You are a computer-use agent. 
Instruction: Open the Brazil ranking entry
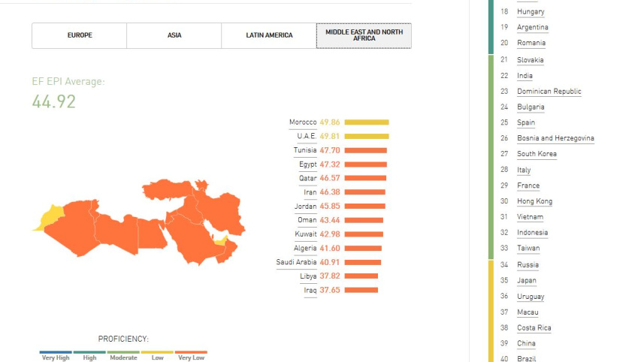coord(526,359)
